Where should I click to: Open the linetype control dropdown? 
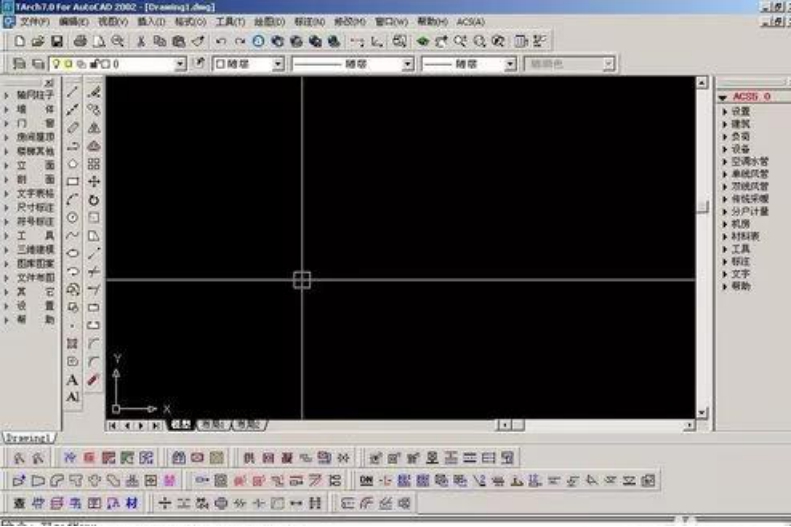coord(408,64)
